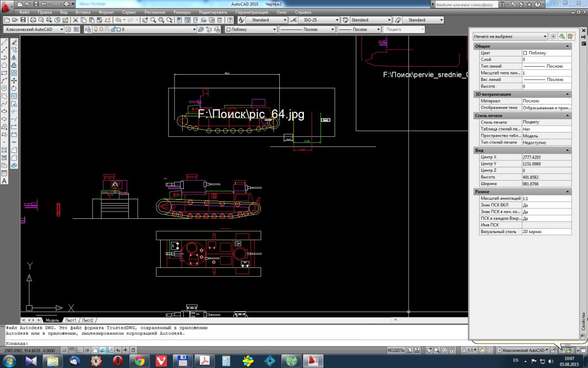Click the keyword search field

465,4
